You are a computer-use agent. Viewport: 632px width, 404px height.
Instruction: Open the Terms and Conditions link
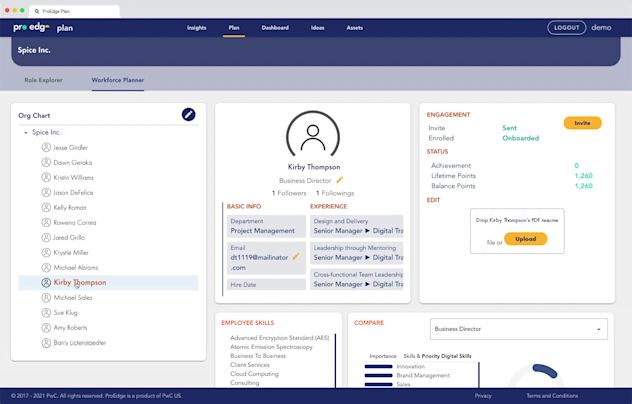click(x=552, y=396)
